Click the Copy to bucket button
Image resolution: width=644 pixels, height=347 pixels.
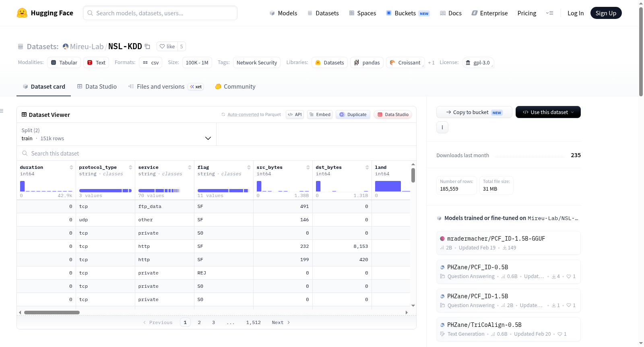coord(474,112)
